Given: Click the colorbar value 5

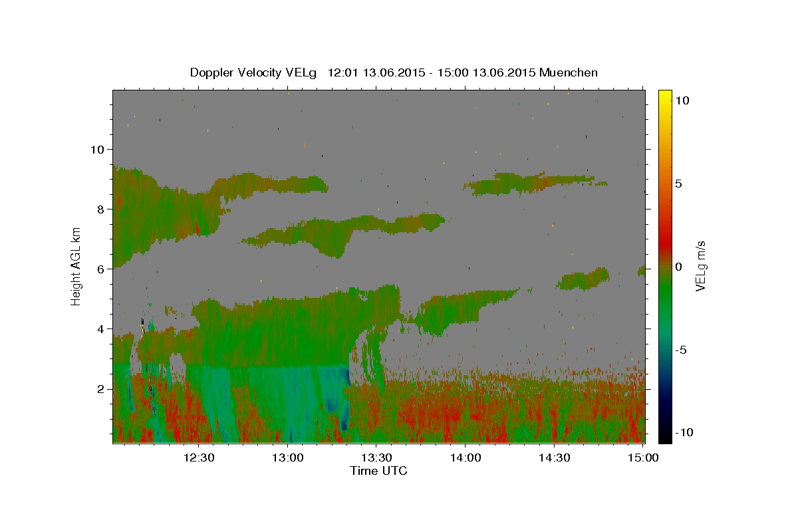Looking at the screenshot, I should (x=678, y=183).
